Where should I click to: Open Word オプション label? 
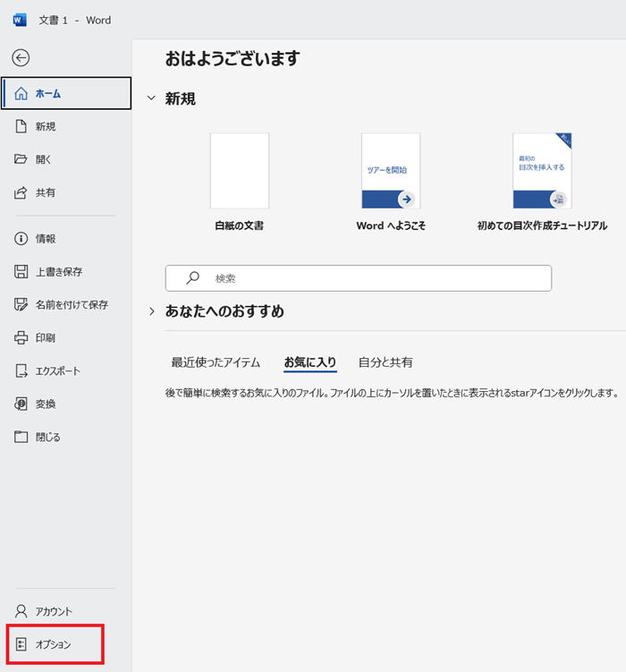53,644
